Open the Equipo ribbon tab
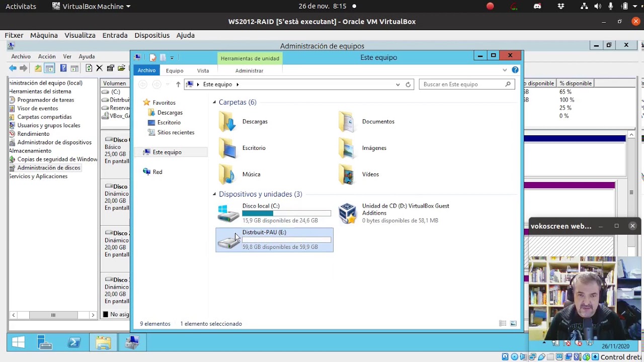 click(x=175, y=71)
